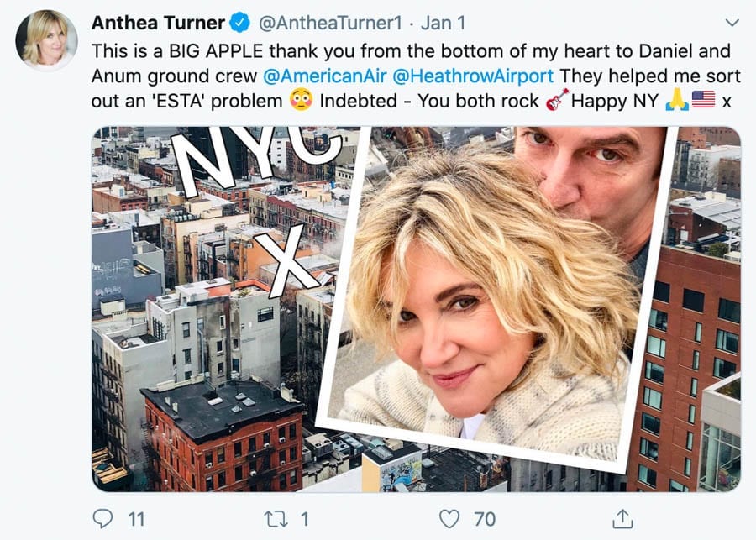Follow the @HeathrowAirport mention link

pos(473,76)
